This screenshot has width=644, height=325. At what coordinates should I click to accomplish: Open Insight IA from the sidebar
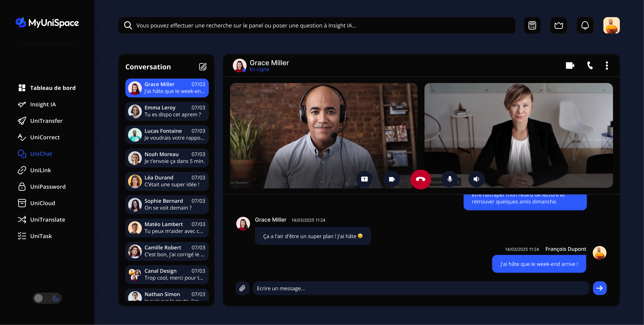(43, 104)
